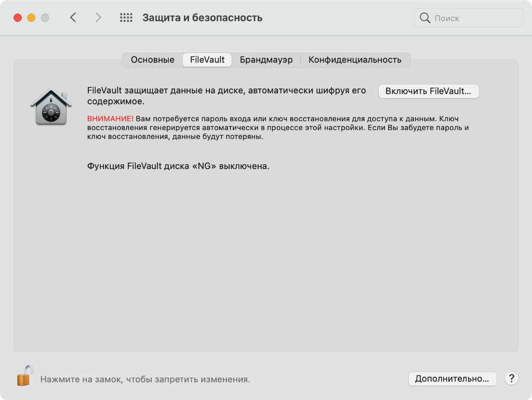Click the 'Нажмите на замок' lock label
The width and height of the screenshot is (532, 400).
(145, 380)
